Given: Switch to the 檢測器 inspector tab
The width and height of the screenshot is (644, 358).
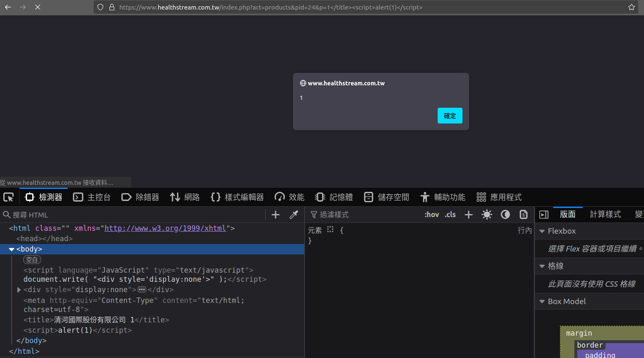Looking at the screenshot, I should [x=44, y=197].
